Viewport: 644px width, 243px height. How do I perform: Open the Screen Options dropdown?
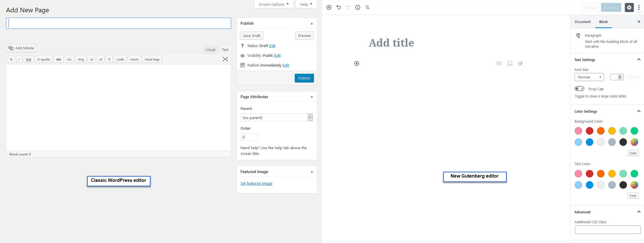274,4
